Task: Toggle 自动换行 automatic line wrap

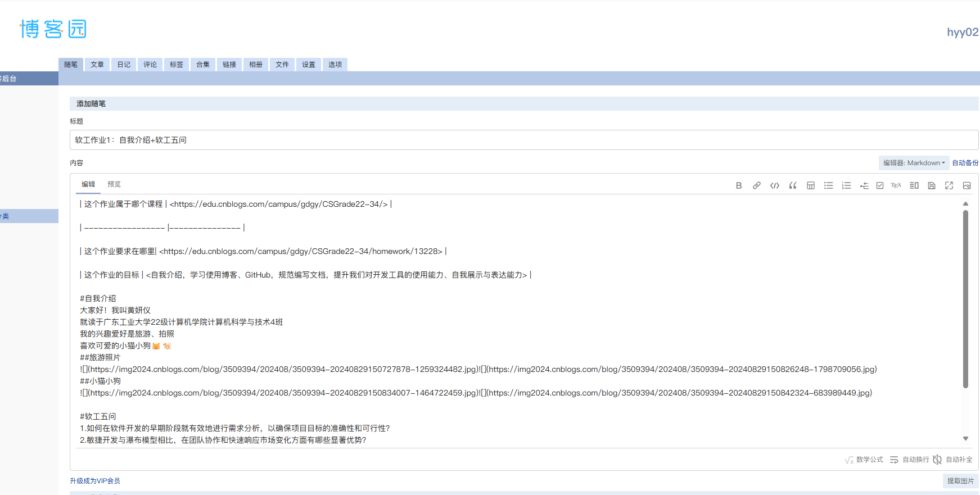Action: (x=910, y=460)
